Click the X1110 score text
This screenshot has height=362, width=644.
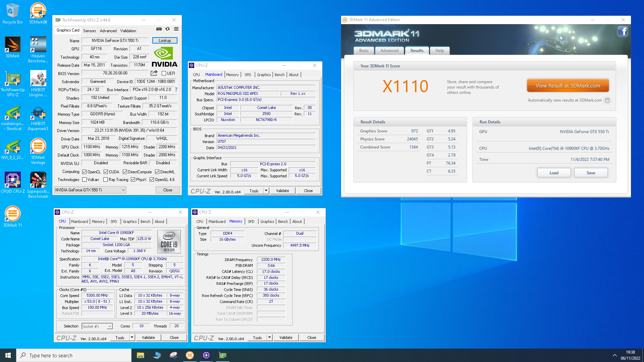coord(405,86)
